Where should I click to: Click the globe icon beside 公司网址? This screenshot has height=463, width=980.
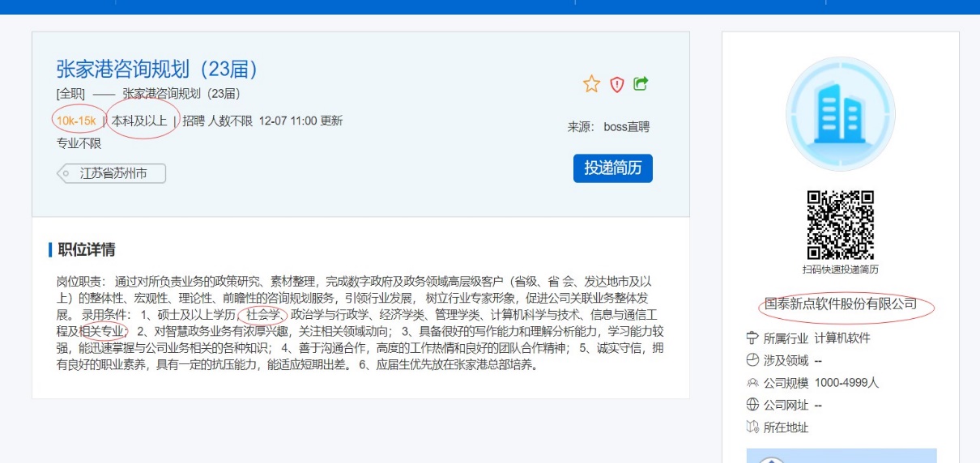tap(752, 405)
